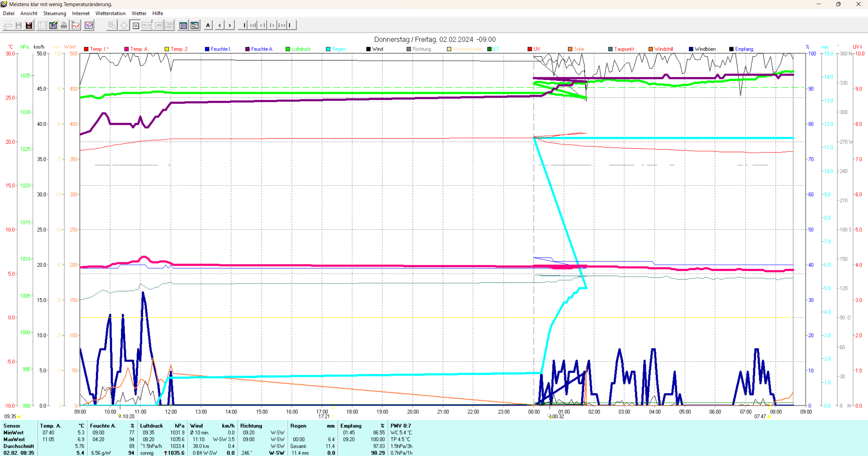
Task: Open the Steuerung menu
Action: coord(54,13)
